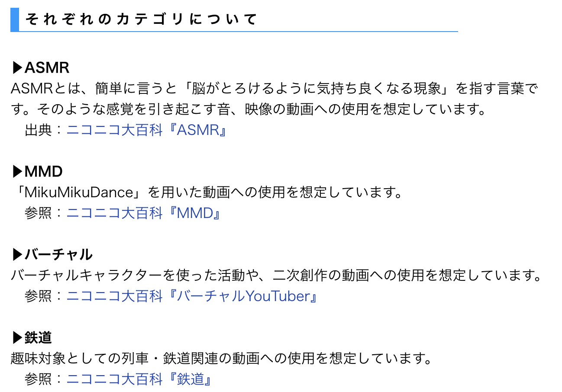Image resolution: width=562 pixels, height=392 pixels.
Task: Click the triangle marker before 鉄道 heading
Action: [17, 338]
